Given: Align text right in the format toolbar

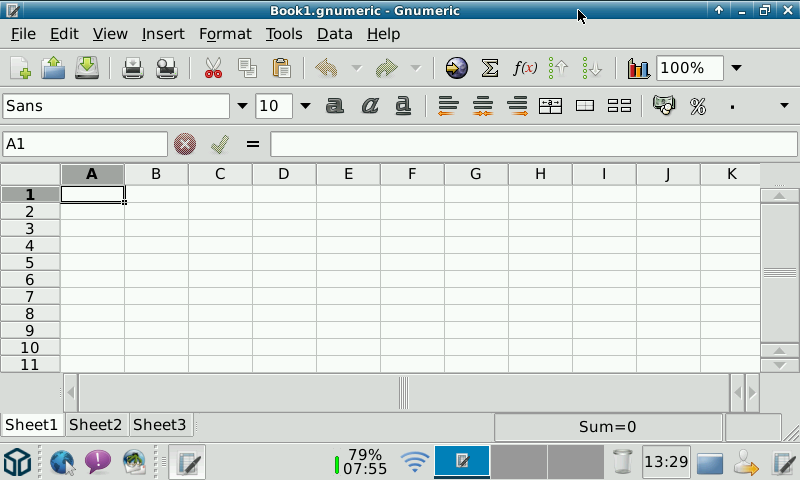Looking at the screenshot, I should click(517, 106).
